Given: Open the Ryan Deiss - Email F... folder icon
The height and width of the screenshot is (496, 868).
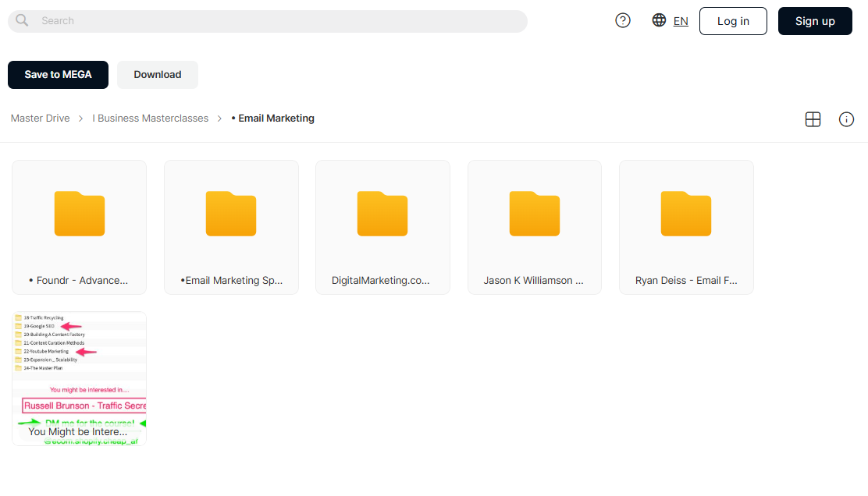Looking at the screenshot, I should click(686, 214).
